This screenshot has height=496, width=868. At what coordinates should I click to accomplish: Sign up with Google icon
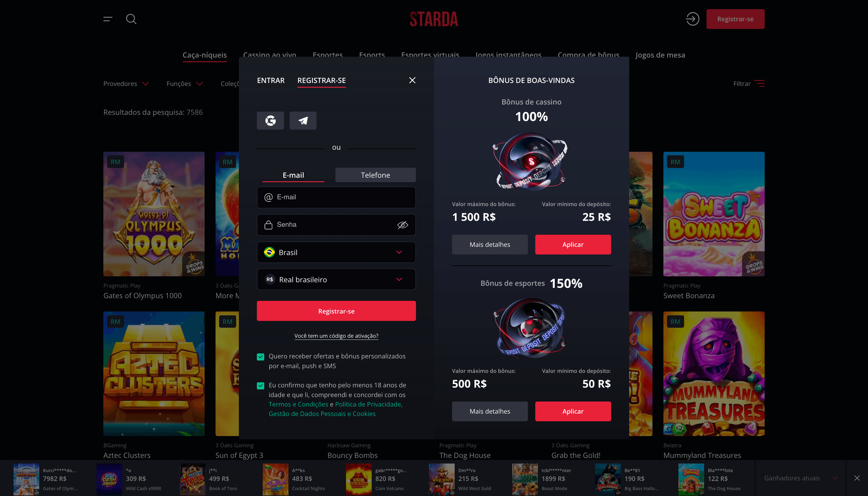(x=270, y=120)
